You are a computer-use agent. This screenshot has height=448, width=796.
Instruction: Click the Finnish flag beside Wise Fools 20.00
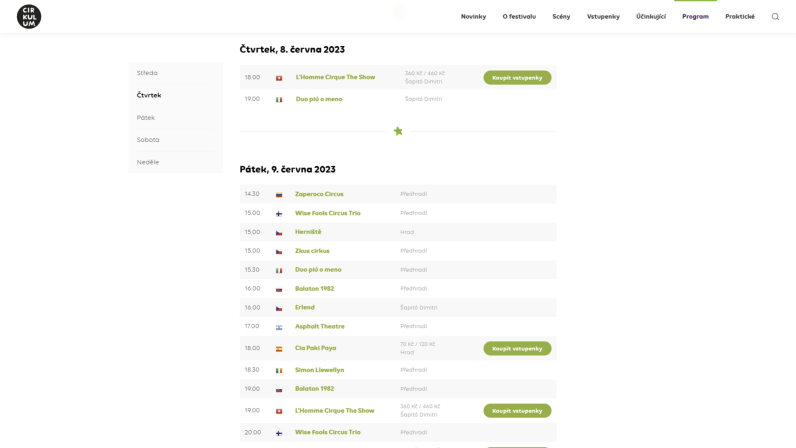pos(279,433)
